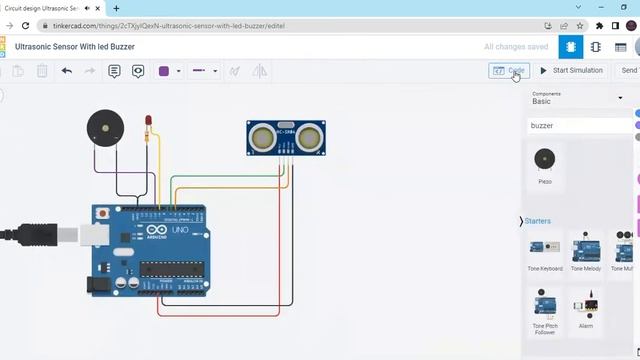Open browser tab search chevron
This screenshot has height=360, width=640.
tap(578, 7)
